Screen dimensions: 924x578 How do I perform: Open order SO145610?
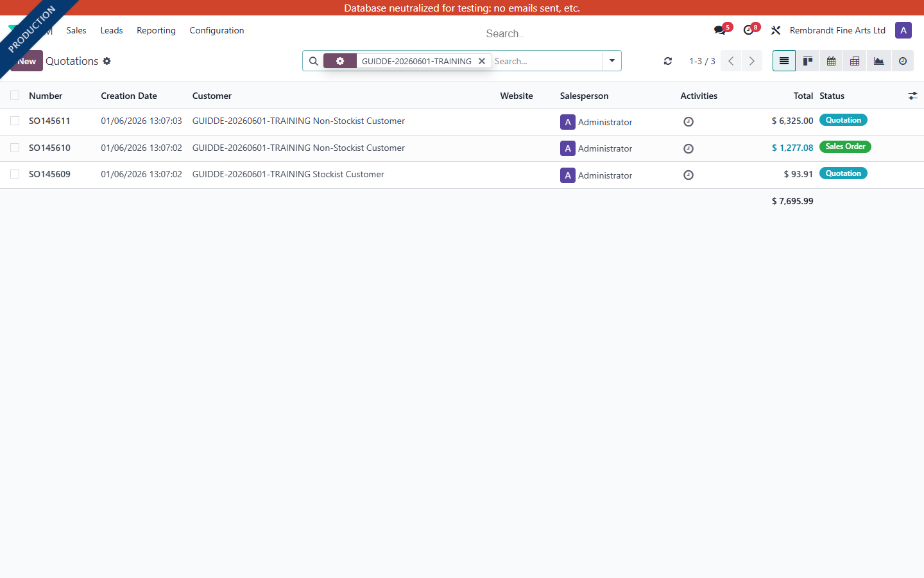[x=49, y=148]
